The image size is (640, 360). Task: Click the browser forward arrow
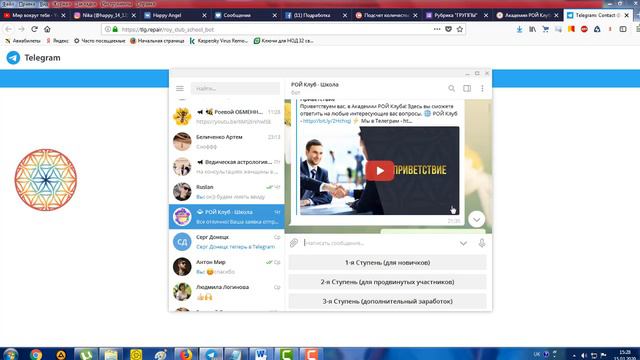[22, 29]
